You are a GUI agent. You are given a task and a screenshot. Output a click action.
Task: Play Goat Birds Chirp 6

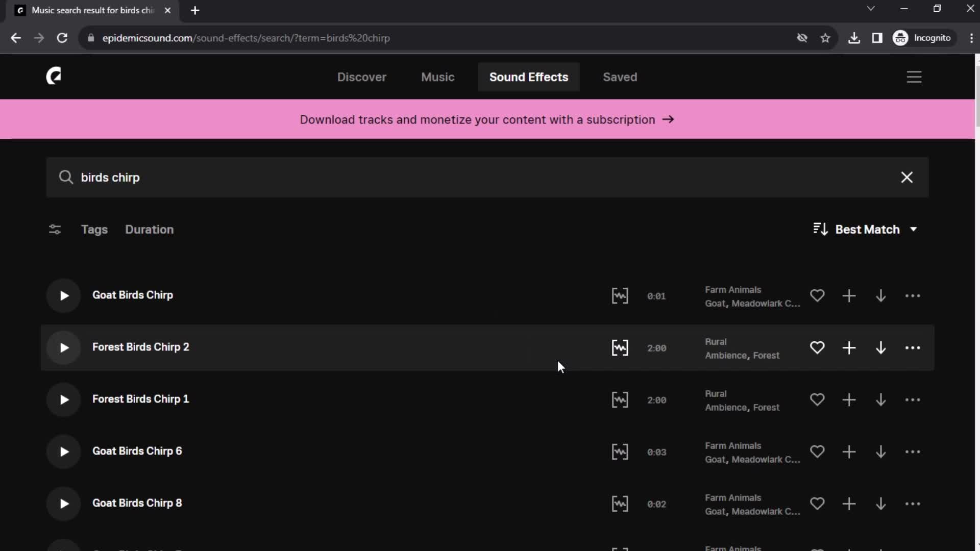pos(64,452)
